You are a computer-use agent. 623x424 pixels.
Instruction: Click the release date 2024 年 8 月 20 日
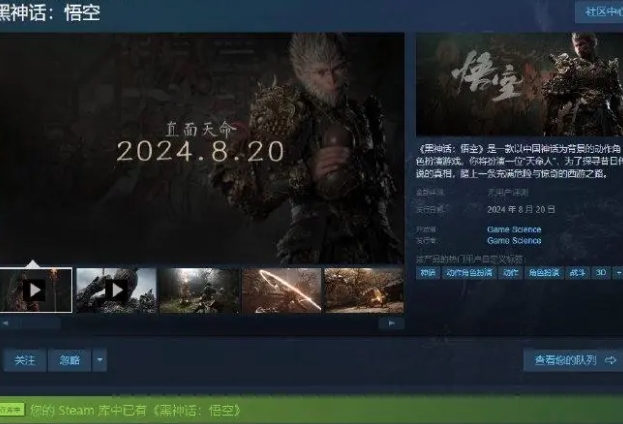[521, 209]
